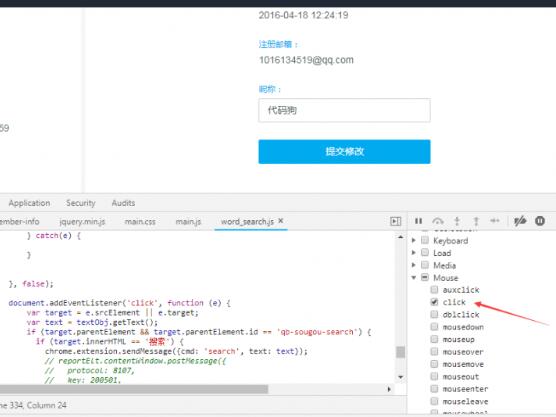
Task: Enable the mousemove breakpoint checkbox
Action: (434, 364)
